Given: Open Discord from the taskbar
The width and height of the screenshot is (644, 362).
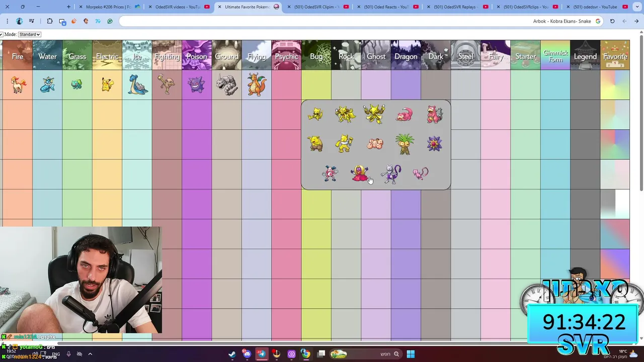Looking at the screenshot, I should 247,354.
